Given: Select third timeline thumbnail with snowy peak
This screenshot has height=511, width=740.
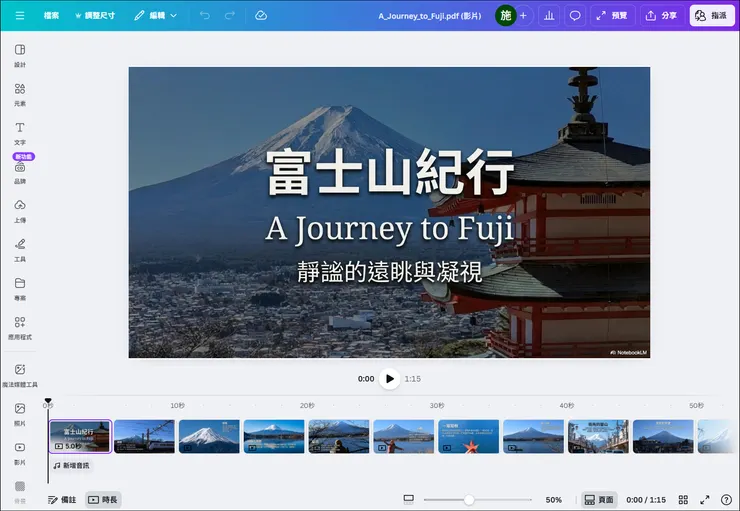Looking at the screenshot, I should coord(209,436).
